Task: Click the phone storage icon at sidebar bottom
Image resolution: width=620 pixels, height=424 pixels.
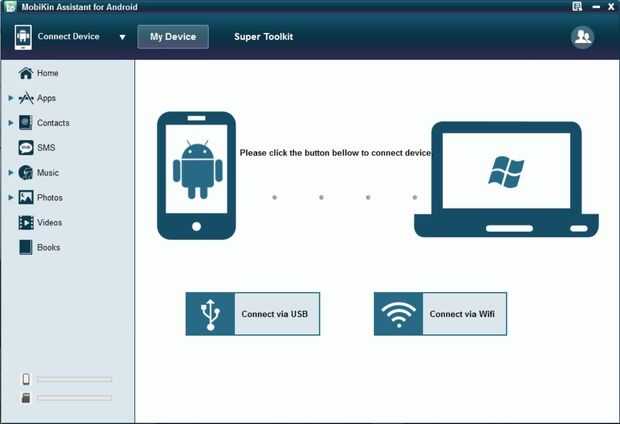Action: pos(26,379)
